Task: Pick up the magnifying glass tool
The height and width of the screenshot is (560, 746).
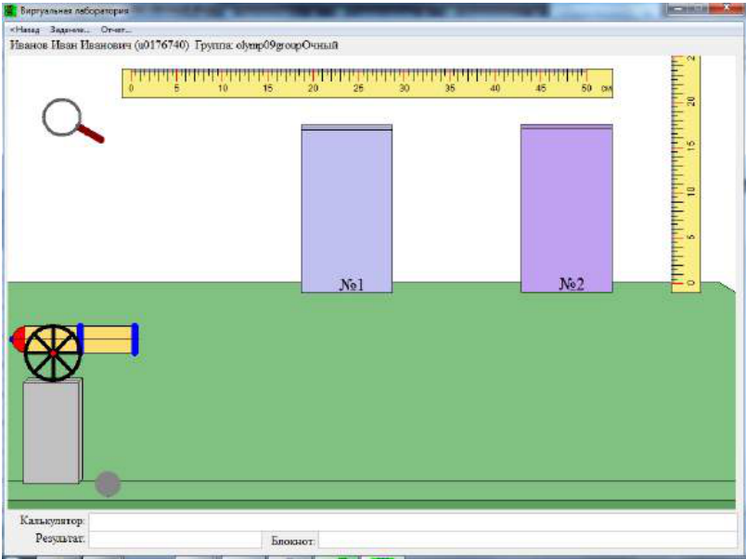Action: (x=72, y=120)
